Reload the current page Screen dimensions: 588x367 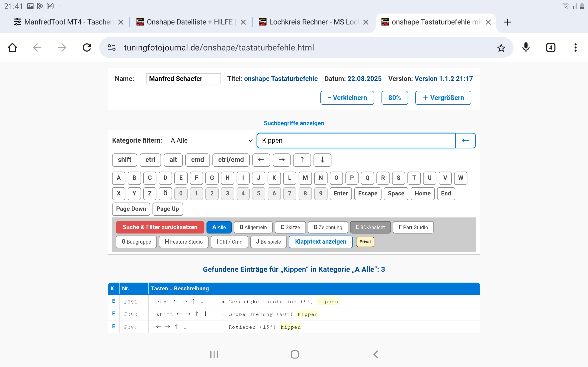pyautogui.click(x=87, y=47)
